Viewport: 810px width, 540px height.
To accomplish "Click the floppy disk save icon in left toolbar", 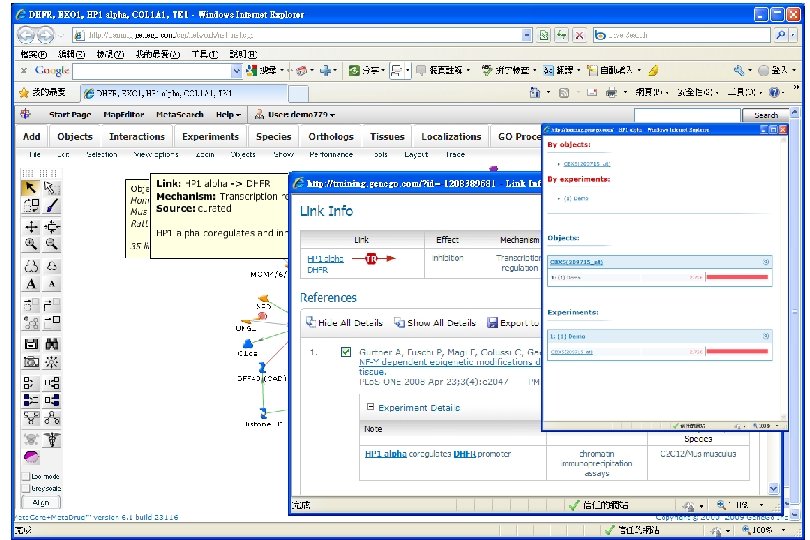I will (x=31, y=344).
